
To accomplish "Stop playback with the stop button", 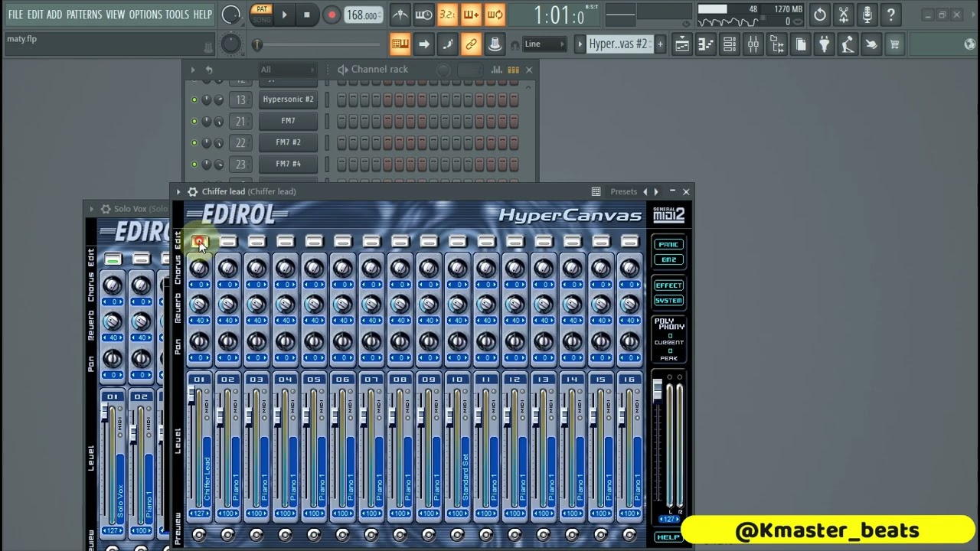I will [x=307, y=15].
